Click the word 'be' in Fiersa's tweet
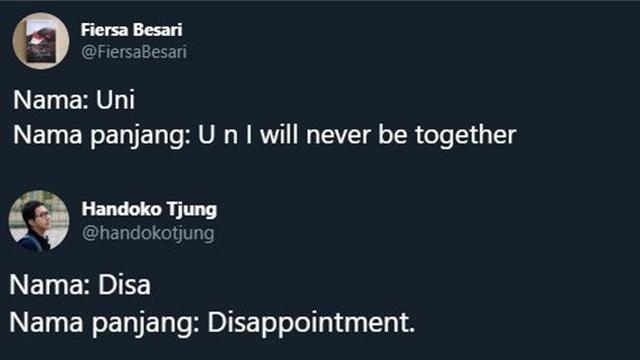The image size is (640, 360). tap(393, 134)
